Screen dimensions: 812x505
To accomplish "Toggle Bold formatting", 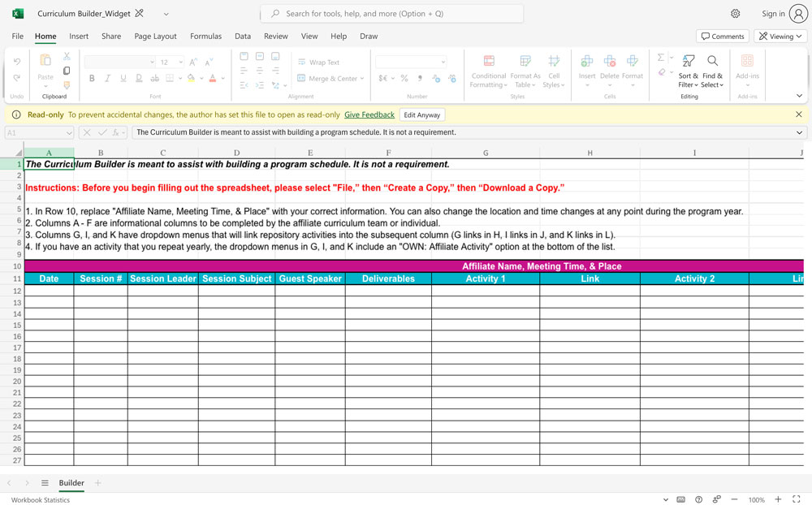I will 92,78.
